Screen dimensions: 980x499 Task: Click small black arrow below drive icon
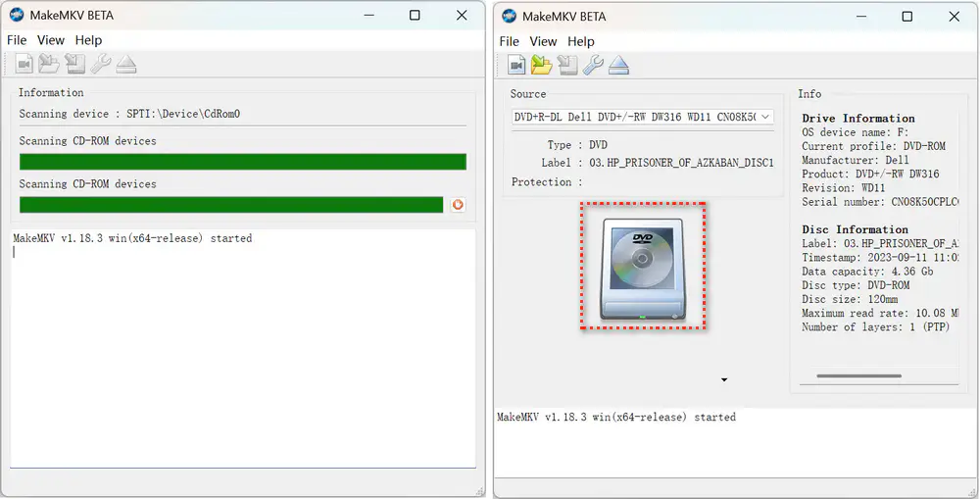pos(724,379)
